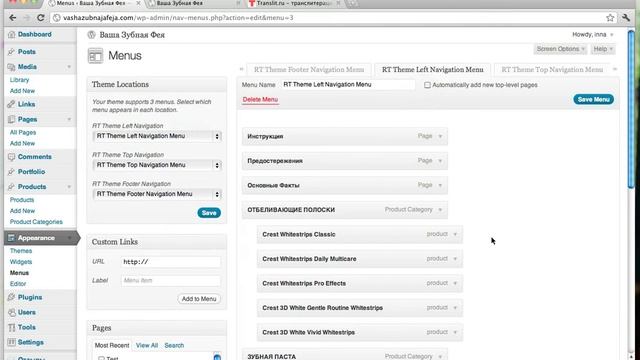Click the Posts pin icon

click(x=11, y=52)
